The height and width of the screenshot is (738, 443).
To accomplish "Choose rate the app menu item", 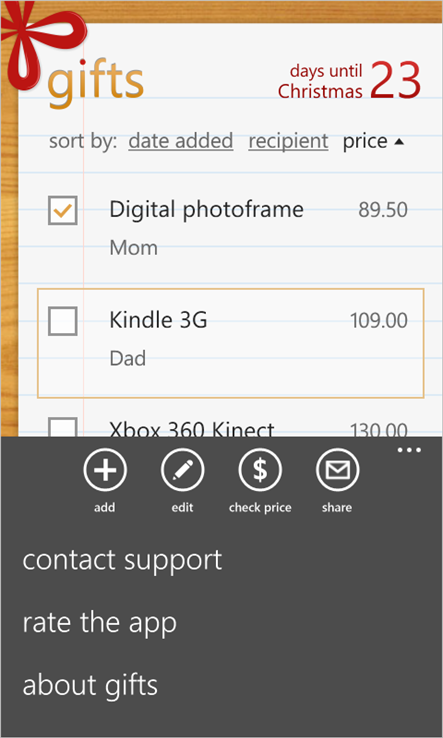I will [99, 622].
